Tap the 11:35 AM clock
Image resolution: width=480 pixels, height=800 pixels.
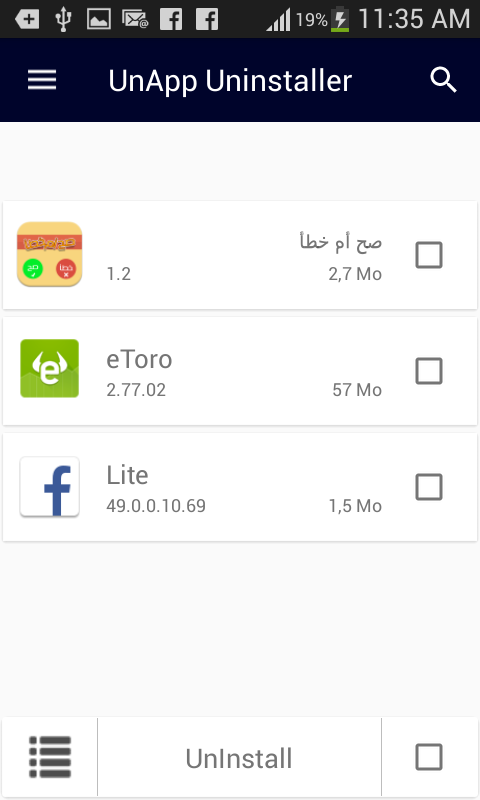[x=414, y=19]
